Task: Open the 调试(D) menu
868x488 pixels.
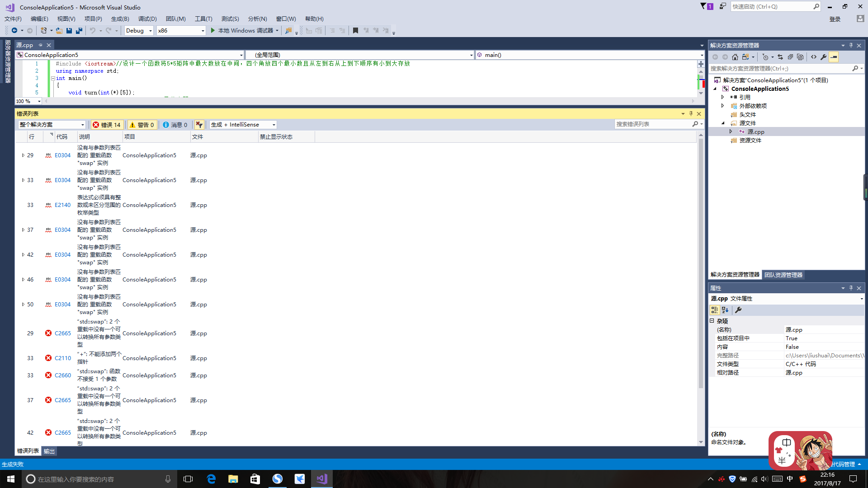Action: coord(147,19)
